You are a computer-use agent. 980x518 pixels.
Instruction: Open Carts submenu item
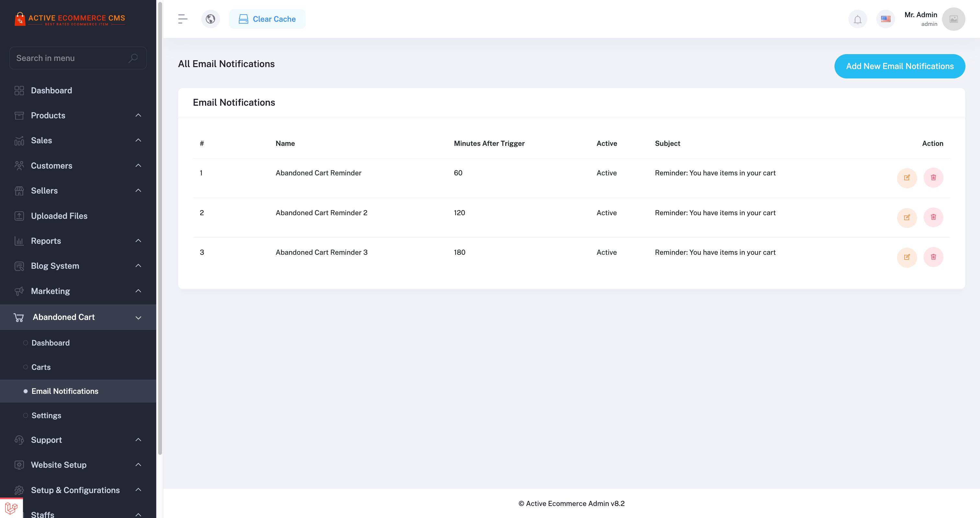point(41,367)
